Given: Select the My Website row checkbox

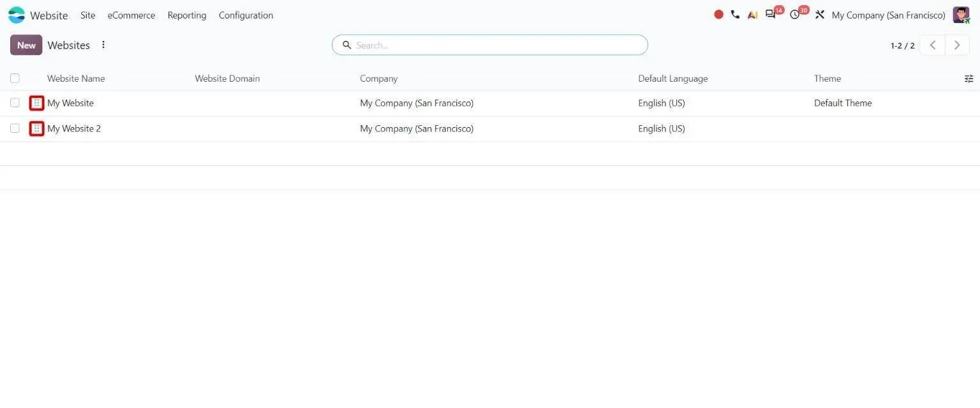Looking at the screenshot, I should pos(15,102).
